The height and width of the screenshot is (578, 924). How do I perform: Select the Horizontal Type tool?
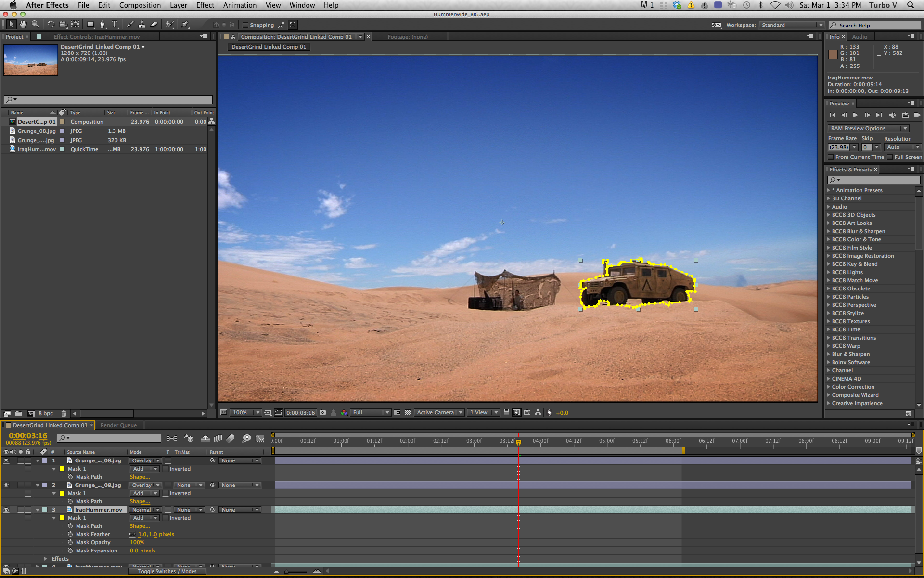pos(115,25)
